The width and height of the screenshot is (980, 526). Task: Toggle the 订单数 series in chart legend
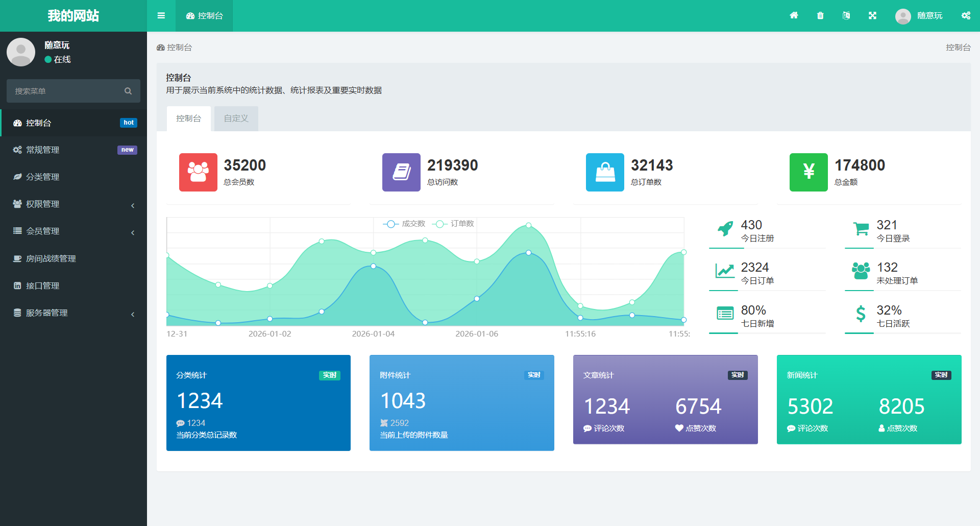click(453, 224)
